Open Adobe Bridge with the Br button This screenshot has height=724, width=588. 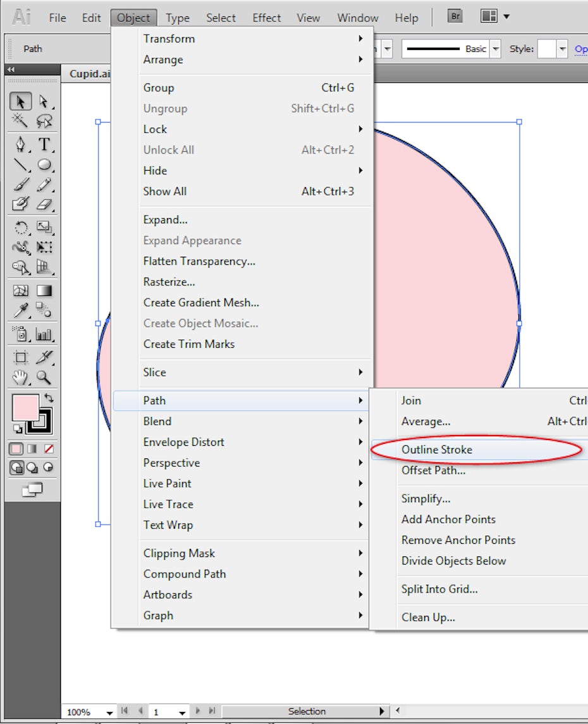tap(455, 16)
